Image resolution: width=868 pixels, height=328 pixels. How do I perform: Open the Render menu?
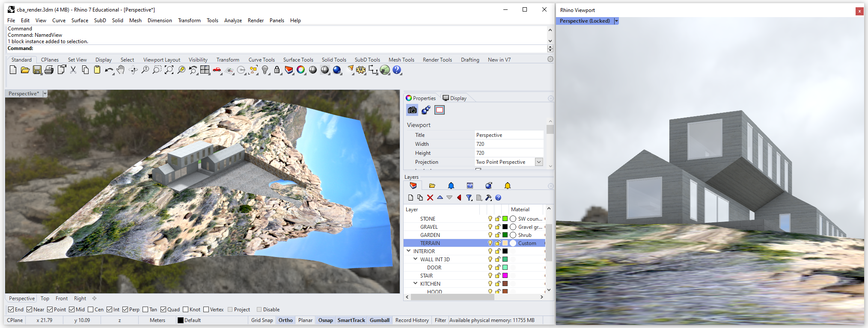[x=256, y=21]
